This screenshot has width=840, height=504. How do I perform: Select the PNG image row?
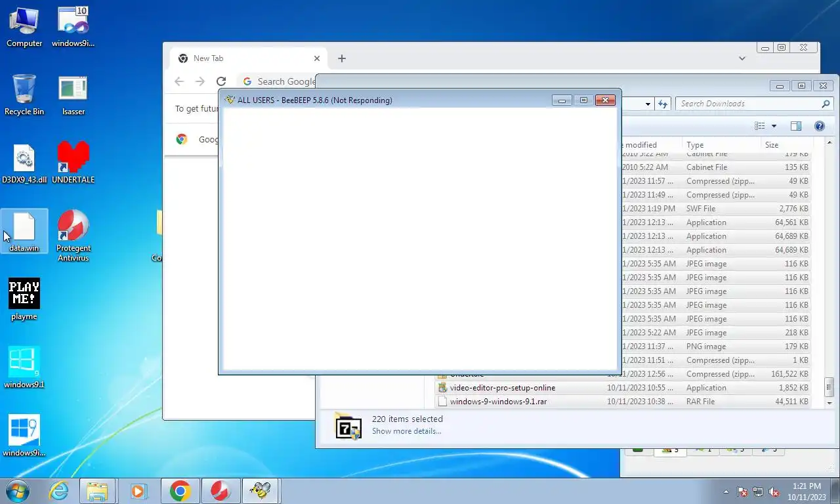pos(716,346)
